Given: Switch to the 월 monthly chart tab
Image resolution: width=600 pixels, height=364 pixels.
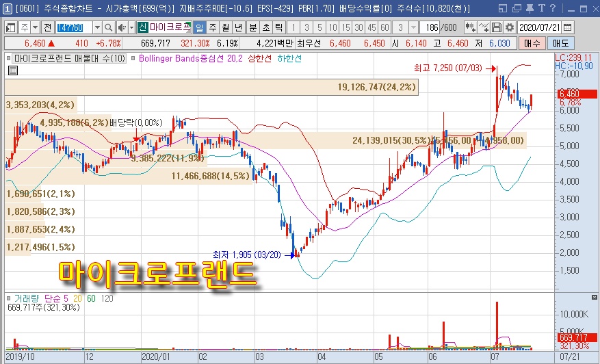Looking at the screenshot, I should [x=226, y=27].
